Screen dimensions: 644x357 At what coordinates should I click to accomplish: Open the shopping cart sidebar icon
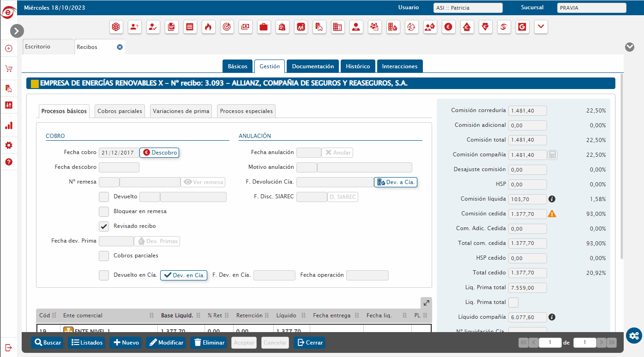pos(8,69)
